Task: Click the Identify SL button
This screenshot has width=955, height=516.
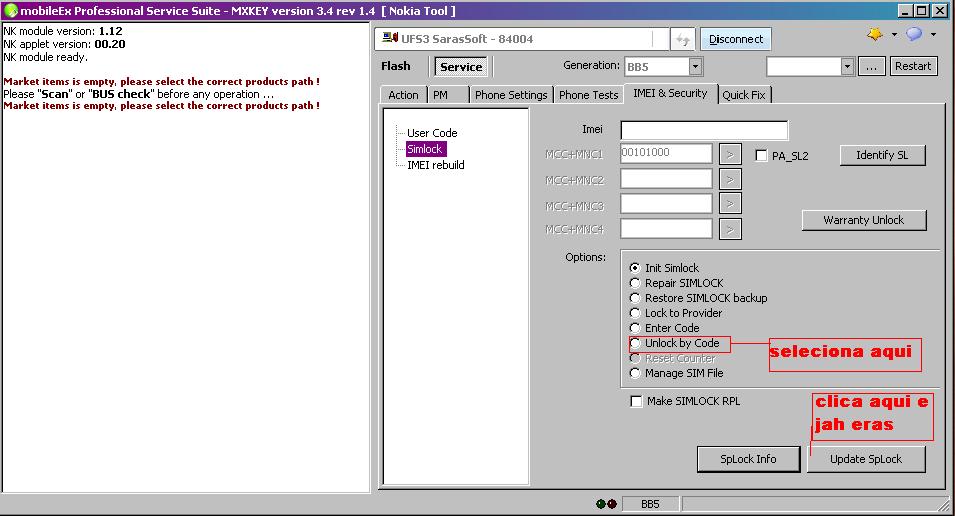Action: tap(882, 155)
